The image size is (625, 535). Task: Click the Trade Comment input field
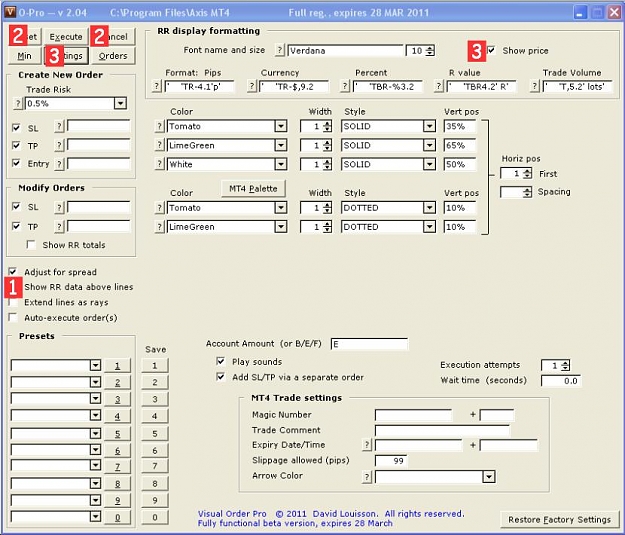tap(442, 431)
